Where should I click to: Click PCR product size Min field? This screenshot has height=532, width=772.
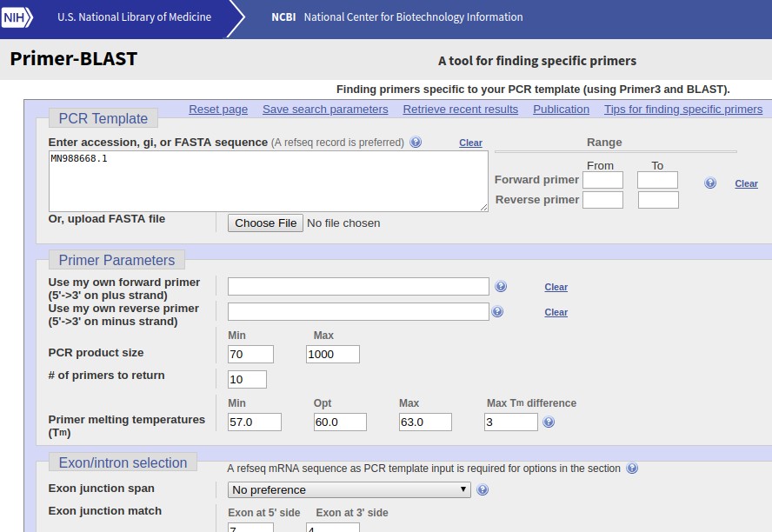click(250, 354)
